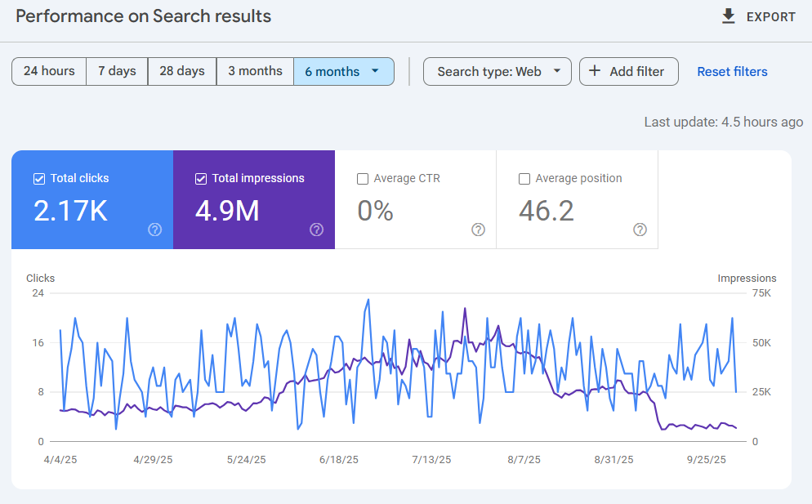Uncheck the Total clicks checkbox

point(39,179)
